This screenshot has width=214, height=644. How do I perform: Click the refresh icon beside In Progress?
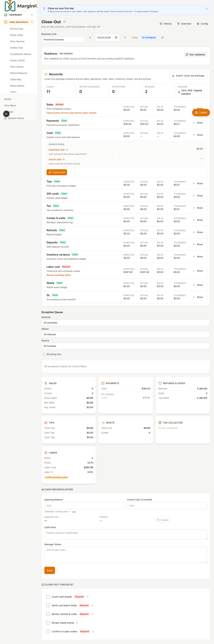point(162,38)
